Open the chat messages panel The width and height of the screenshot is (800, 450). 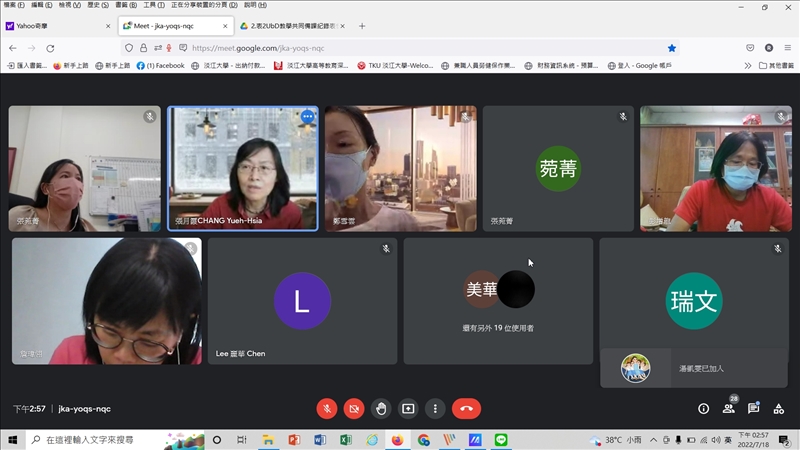click(754, 408)
